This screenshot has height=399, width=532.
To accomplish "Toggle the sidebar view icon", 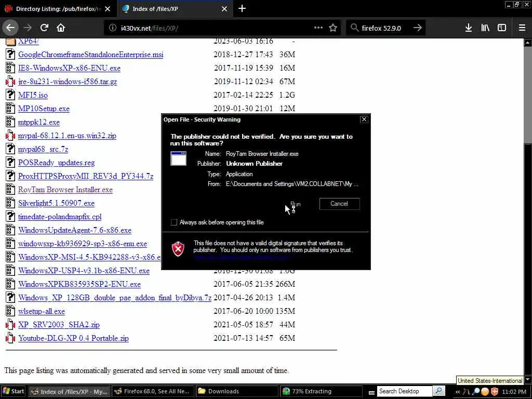I will point(502,28).
